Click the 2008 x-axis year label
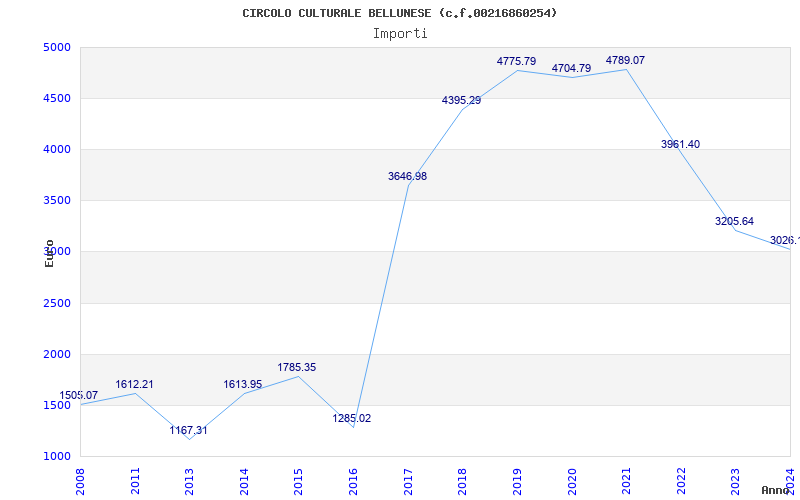The width and height of the screenshot is (800, 500). tap(81, 481)
